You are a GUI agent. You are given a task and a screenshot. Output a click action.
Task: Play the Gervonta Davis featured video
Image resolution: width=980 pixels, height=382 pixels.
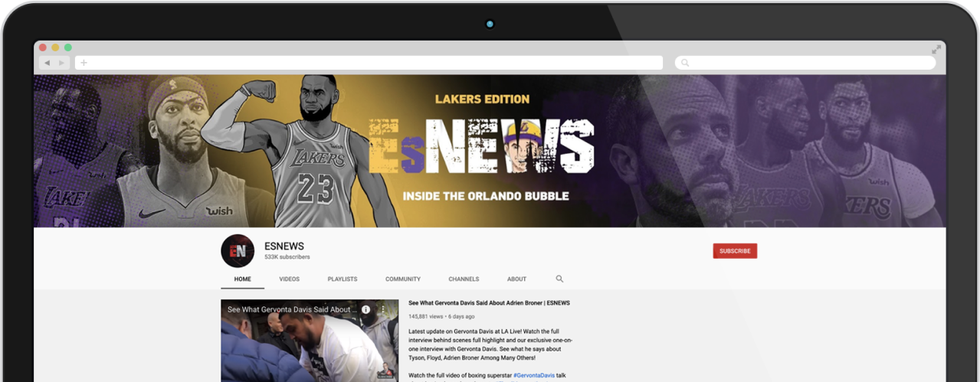pyautogui.click(x=310, y=341)
